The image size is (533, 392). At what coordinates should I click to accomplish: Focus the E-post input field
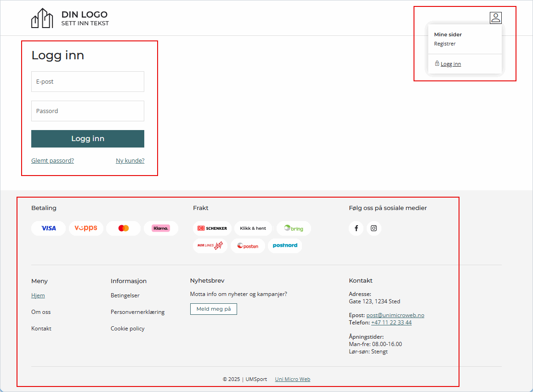click(88, 82)
